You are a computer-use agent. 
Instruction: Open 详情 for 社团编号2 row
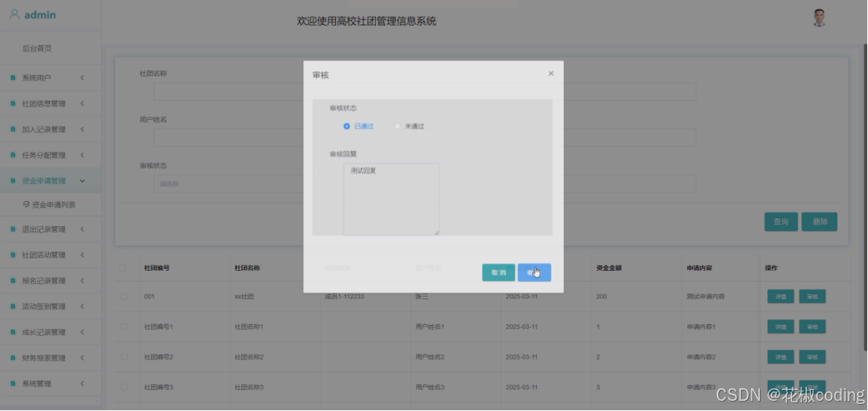tap(780, 357)
